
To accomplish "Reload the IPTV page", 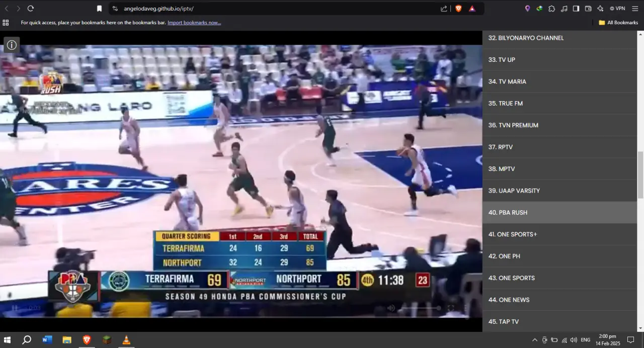I will [31, 9].
